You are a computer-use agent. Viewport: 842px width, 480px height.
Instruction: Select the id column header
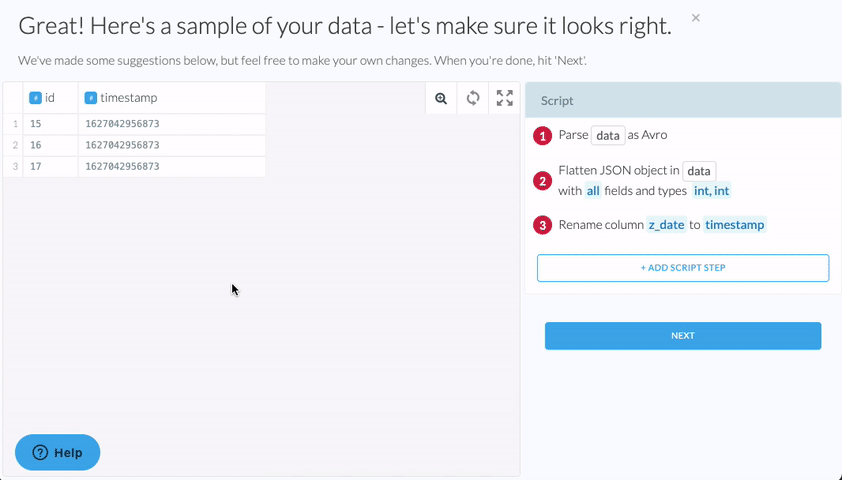pyautogui.click(x=50, y=98)
